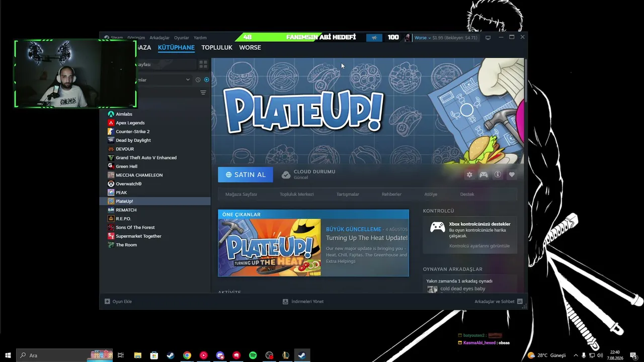The height and width of the screenshot is (362, 644).
Task: Select The Room in the library
Action: coord(155,245)
